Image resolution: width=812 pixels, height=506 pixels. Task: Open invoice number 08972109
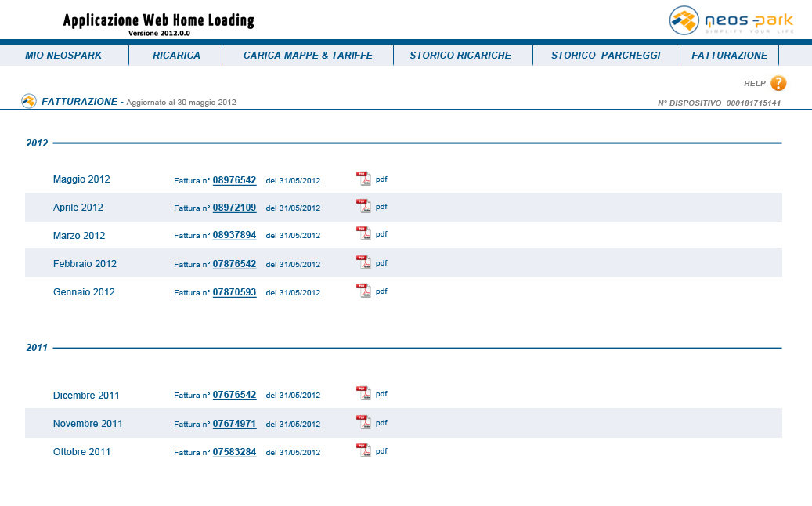tap(235, 208)
